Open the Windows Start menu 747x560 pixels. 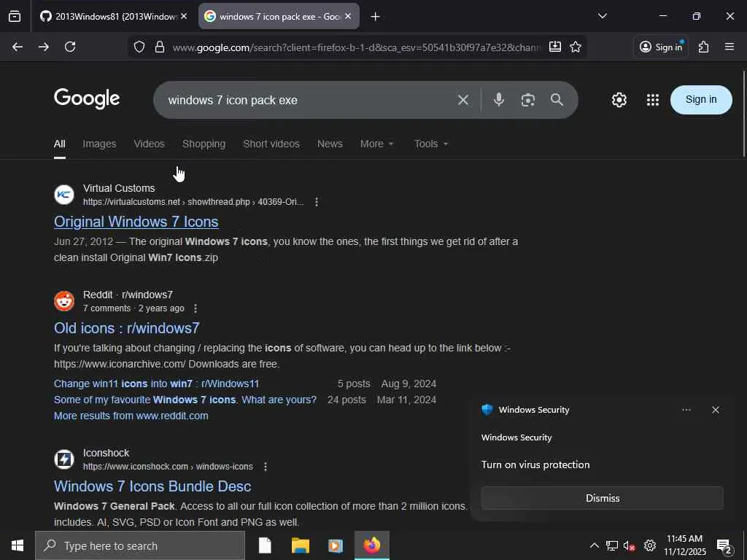pyautogui.click(x=18, y=545)
